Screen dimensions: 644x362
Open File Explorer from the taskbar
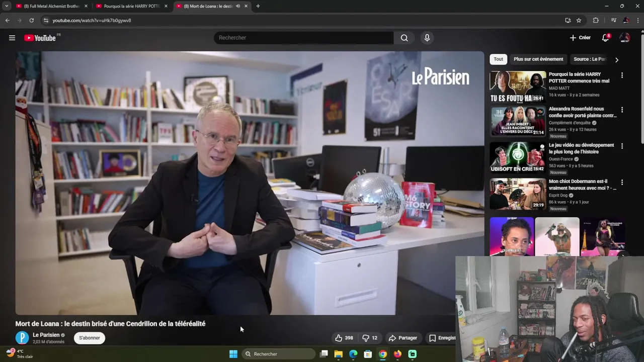[339, 354]
